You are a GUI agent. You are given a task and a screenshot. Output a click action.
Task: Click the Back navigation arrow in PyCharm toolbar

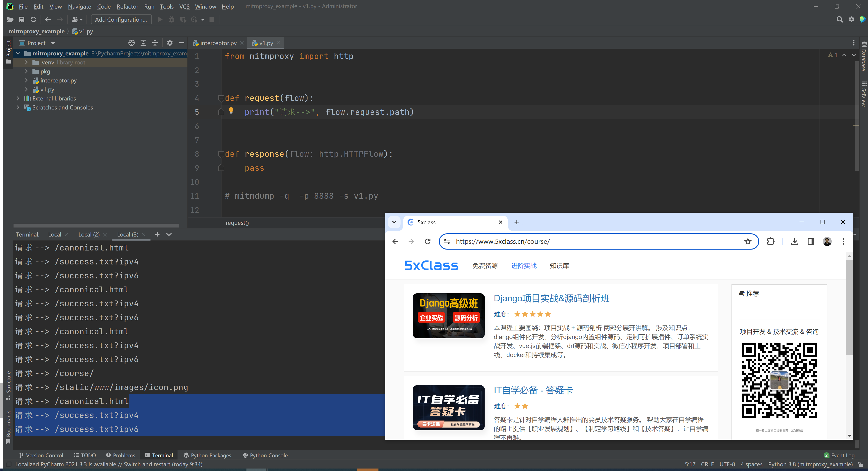pos(48,20)
